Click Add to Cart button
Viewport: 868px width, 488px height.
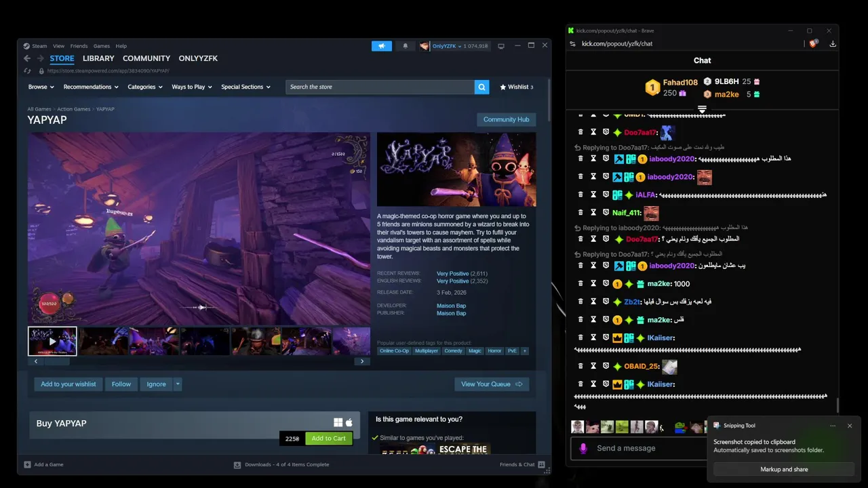(x=329, y=439)
